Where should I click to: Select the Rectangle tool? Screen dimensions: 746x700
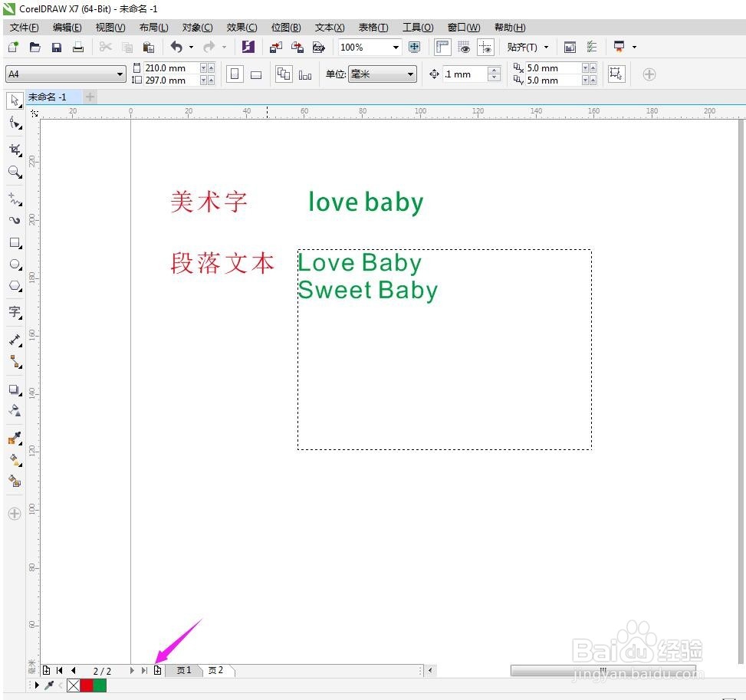coord(15,243)
